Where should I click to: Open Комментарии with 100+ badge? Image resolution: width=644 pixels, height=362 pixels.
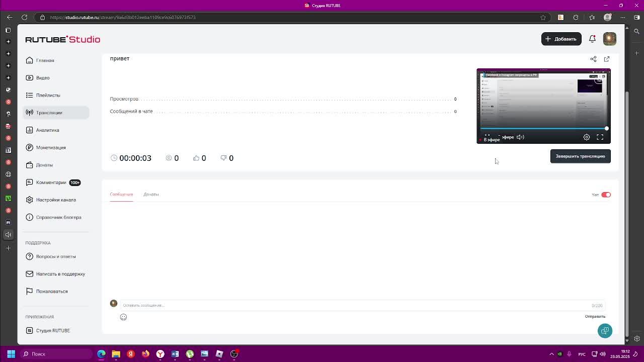tap(53, 183)
